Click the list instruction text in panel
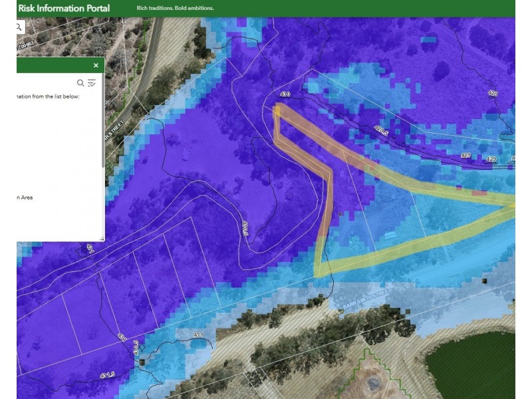Screen dimensions: 532x399 tap(48, 96)
